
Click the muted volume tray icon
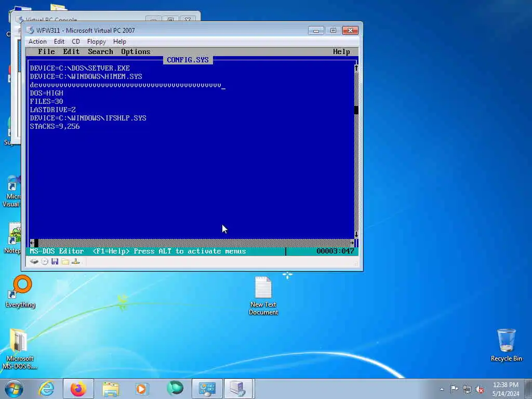coord(480,390)
